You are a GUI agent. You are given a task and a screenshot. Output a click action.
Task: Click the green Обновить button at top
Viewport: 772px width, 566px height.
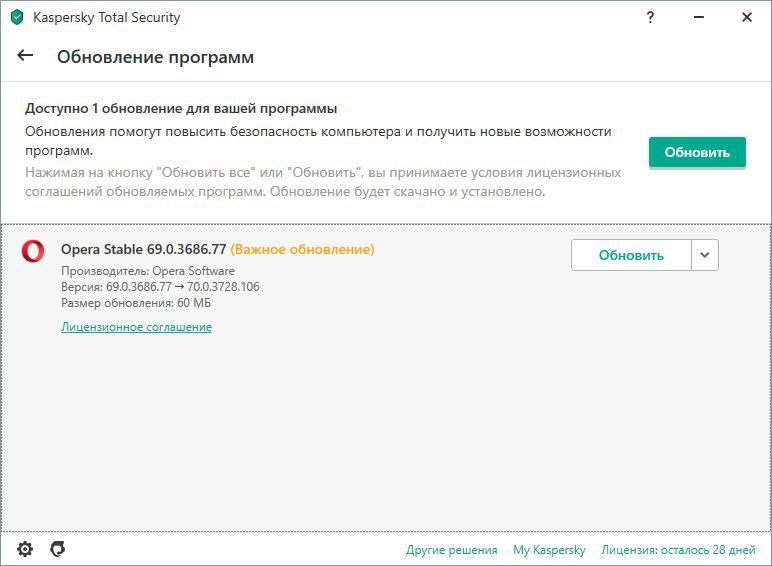697,153
